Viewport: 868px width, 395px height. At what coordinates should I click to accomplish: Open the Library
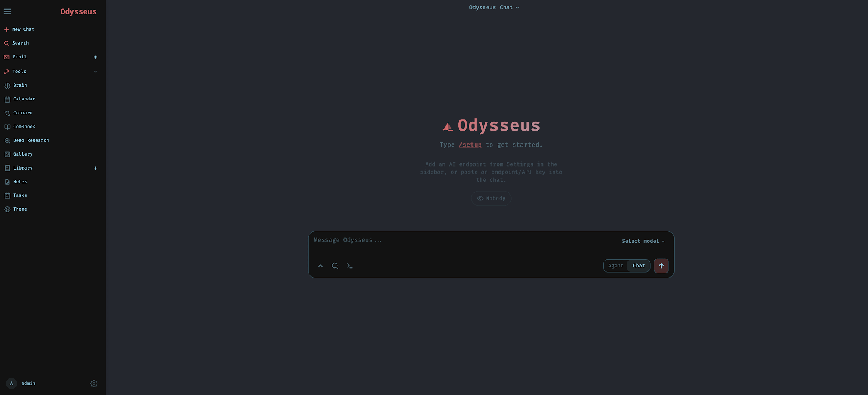tap(23, 168)
